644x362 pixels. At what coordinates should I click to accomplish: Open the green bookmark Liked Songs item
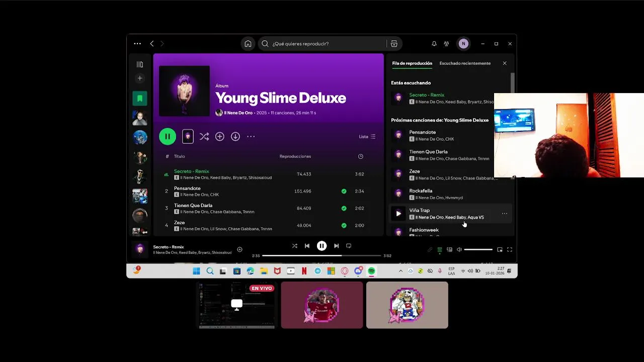[x=140, y=98]
